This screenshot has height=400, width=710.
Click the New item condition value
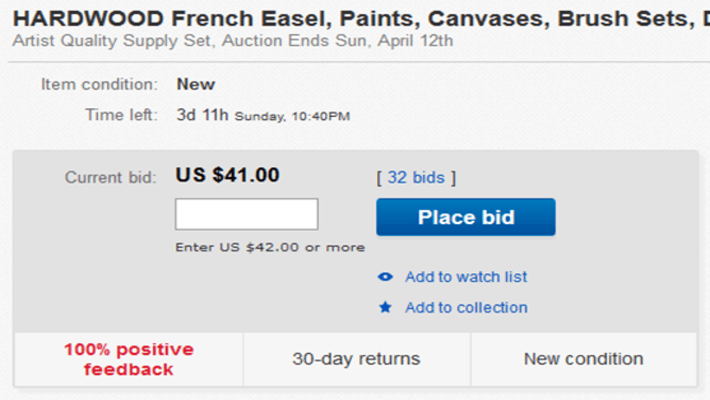196,84
